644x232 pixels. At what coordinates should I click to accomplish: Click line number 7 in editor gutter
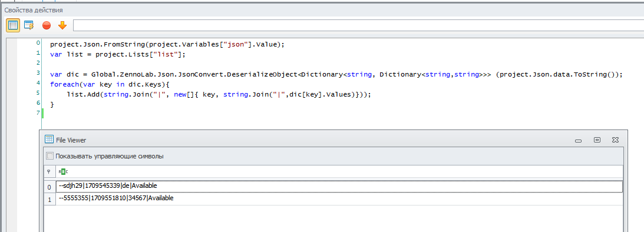(38, 112)
